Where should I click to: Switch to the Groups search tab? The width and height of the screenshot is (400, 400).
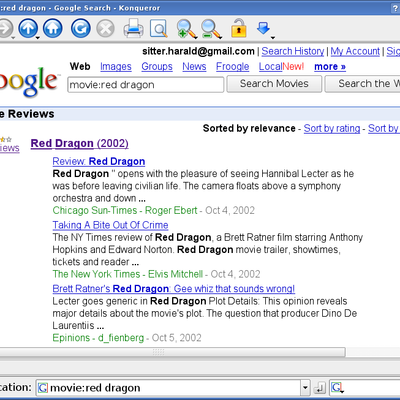coord(157,67)
